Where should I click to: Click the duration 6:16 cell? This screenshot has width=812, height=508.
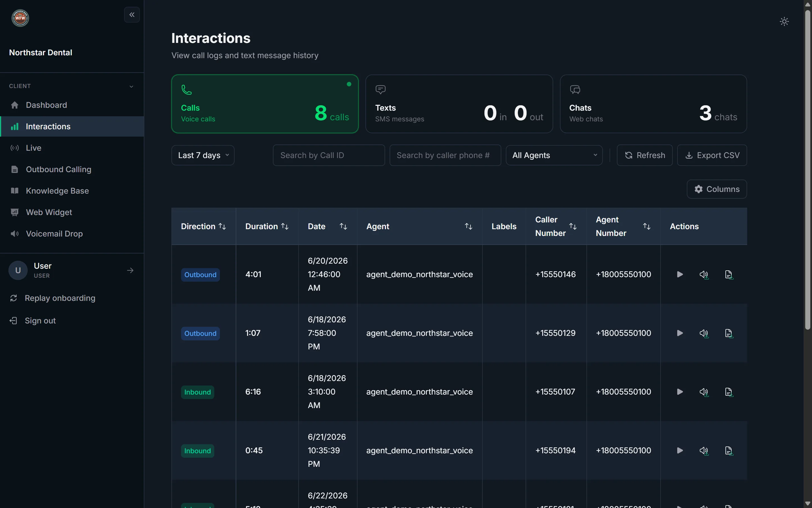click(253, 392)
